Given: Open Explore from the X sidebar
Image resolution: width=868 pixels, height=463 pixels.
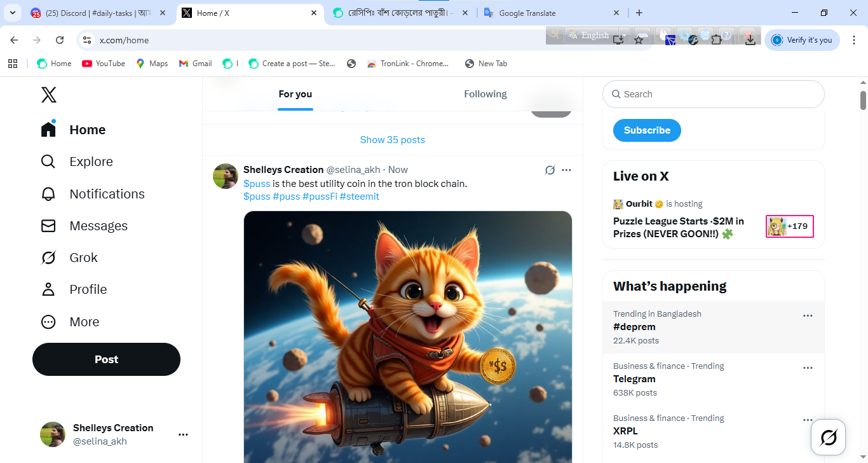Looking at the screenshot, I should pyautogui.click(x=77, y=162).
